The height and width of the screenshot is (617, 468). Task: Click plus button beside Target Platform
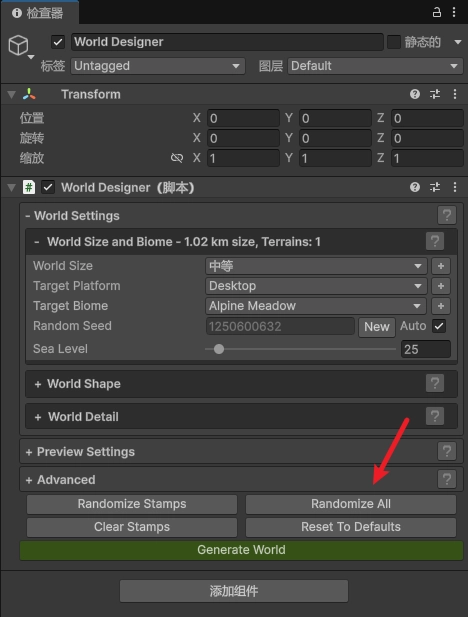pos(441,286)
